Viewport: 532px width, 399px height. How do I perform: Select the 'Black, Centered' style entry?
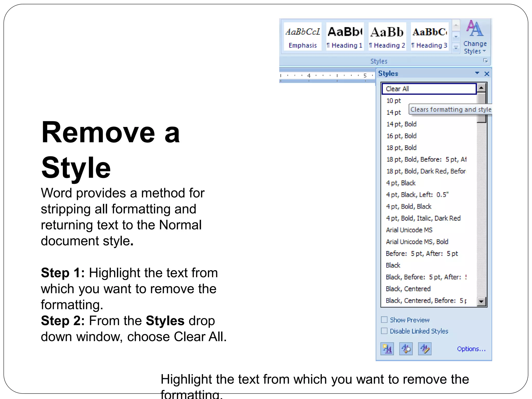coord(429,289)
